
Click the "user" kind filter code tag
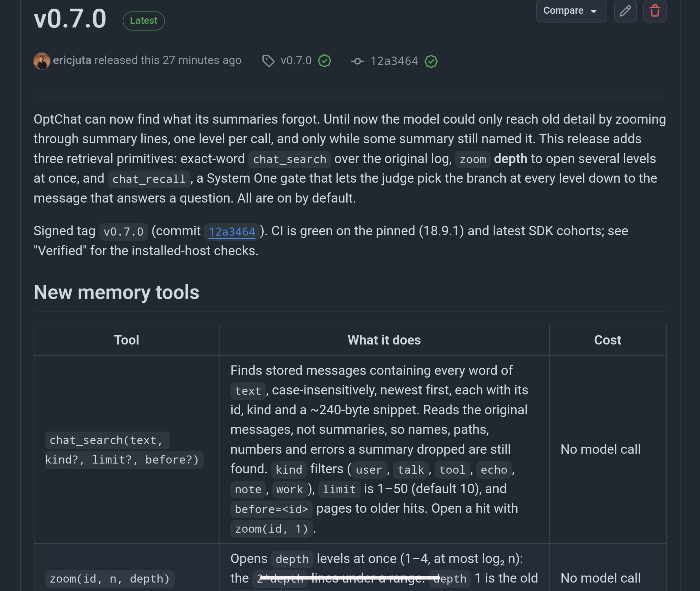369,470
